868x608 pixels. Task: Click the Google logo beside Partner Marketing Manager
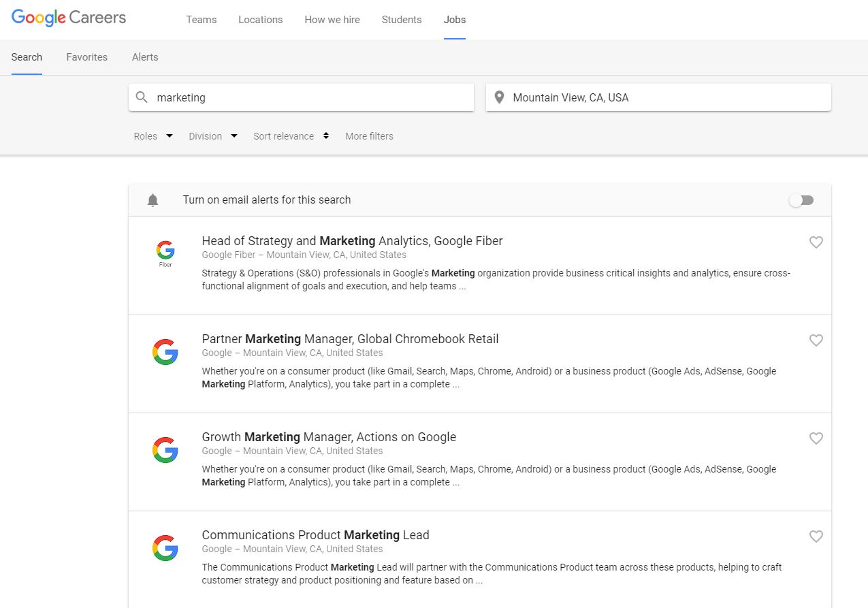click(165, 352)
